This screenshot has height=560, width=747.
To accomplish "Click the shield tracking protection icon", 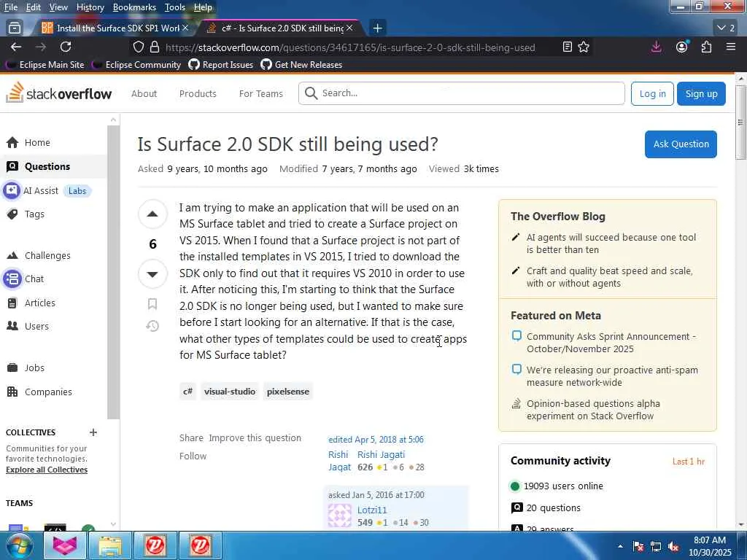I will (138, 47).
